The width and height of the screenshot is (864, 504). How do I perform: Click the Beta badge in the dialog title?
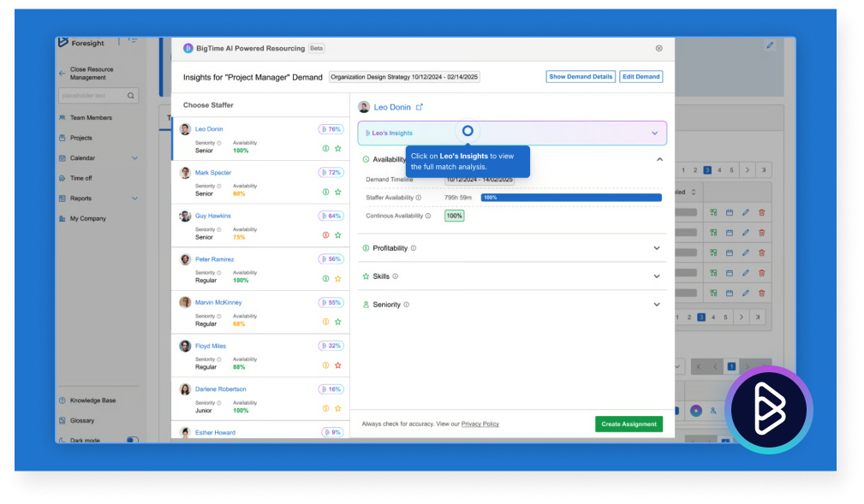click(x=316, y=49)
